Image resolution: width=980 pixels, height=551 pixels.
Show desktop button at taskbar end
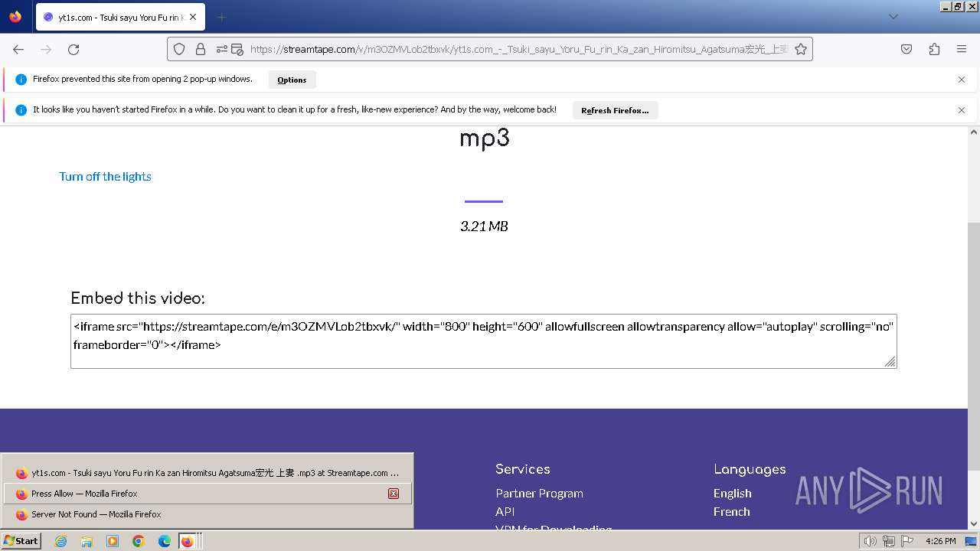(972, 541)
